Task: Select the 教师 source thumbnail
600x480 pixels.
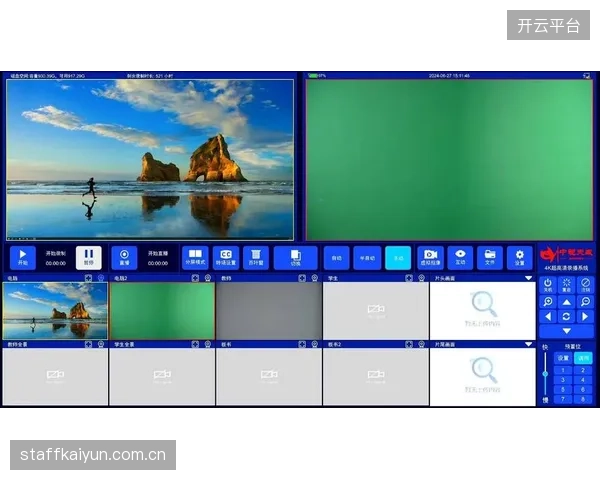Action: tap(269, 311)
